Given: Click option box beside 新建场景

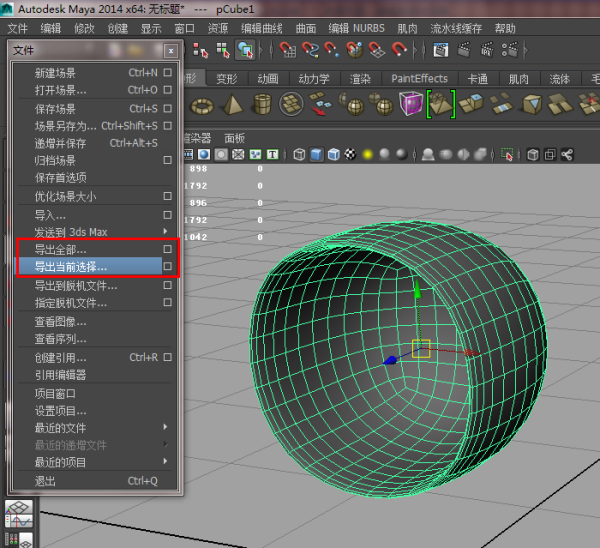Looking at the screenshot, I should pos(168,73).
